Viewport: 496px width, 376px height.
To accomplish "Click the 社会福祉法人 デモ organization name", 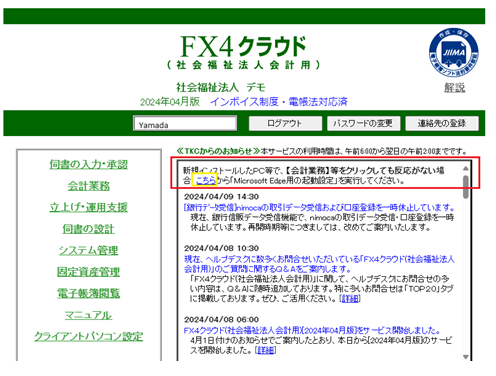I will coord(221,87).
